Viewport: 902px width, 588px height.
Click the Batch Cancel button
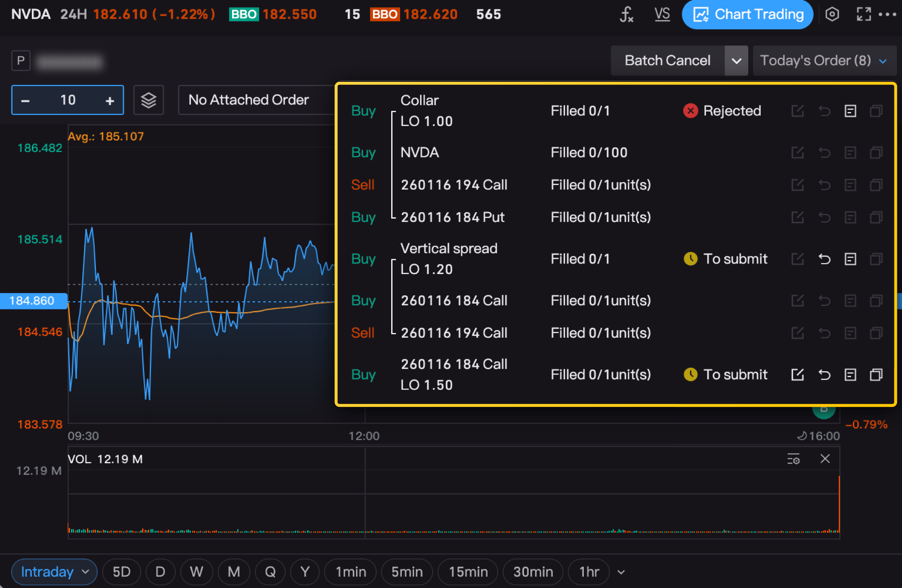(667, 61)
